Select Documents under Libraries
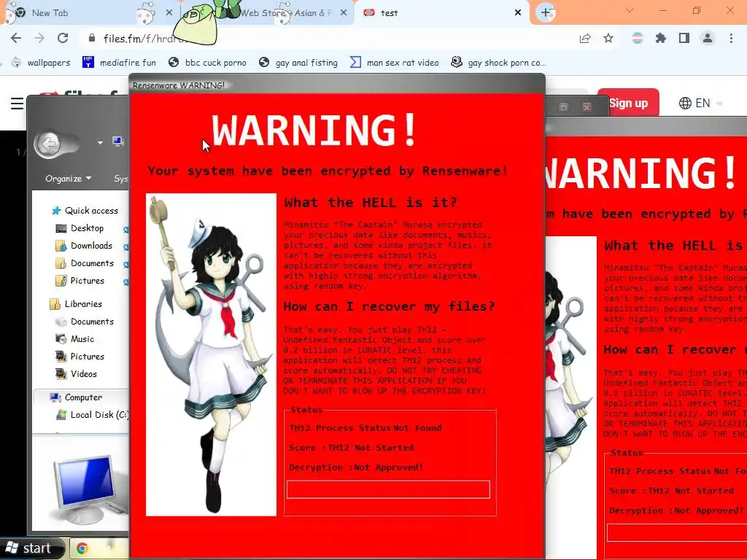747x560 pixels. [85, 322]
